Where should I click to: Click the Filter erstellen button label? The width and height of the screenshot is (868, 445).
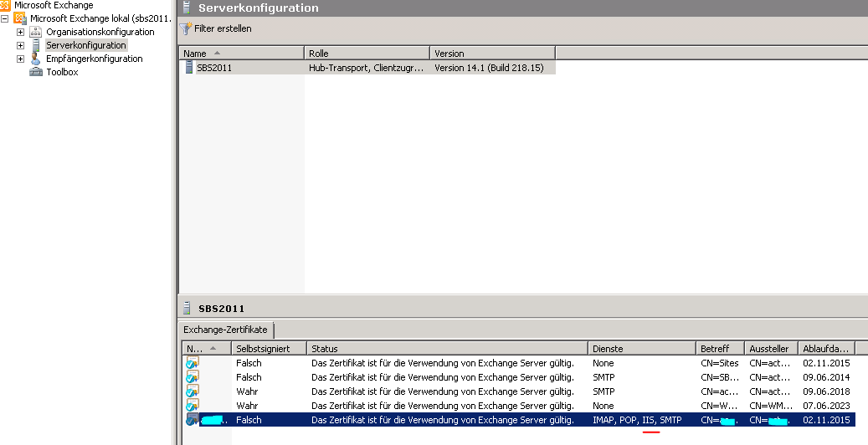(x=223, y=28)
